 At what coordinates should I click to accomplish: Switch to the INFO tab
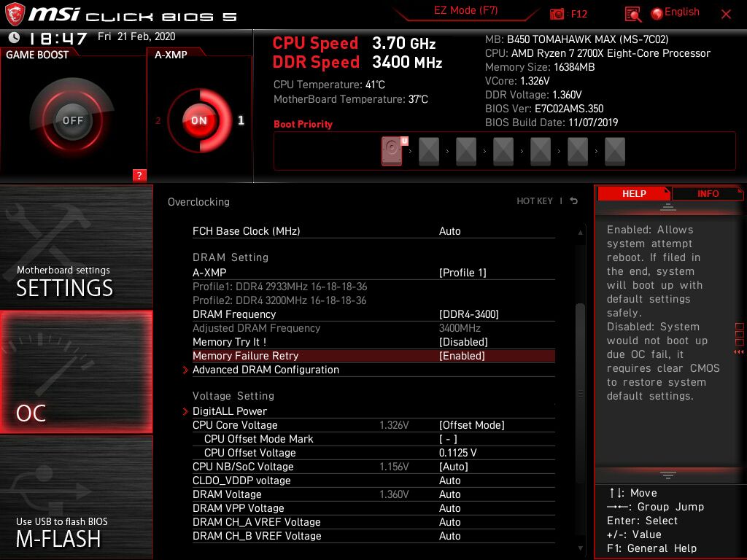coord(708,193)
